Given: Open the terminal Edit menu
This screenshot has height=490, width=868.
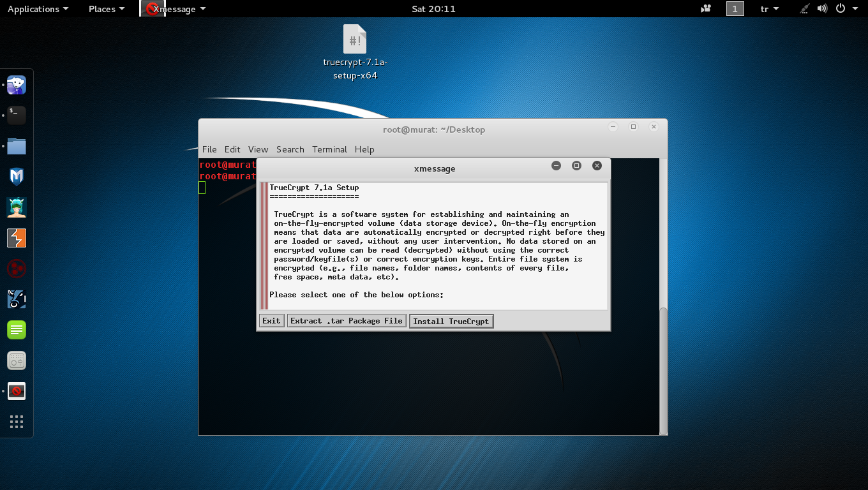Looking at the screenshot, I should click(x=232, y=149).
